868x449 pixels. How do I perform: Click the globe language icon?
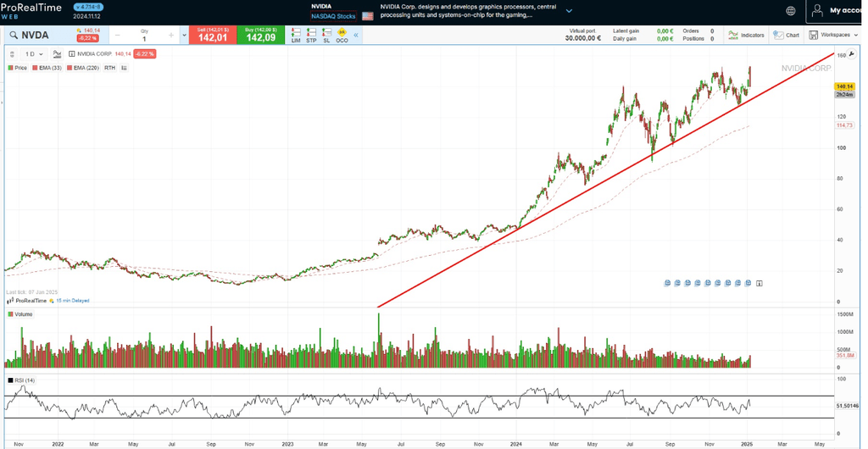[791, 11]
